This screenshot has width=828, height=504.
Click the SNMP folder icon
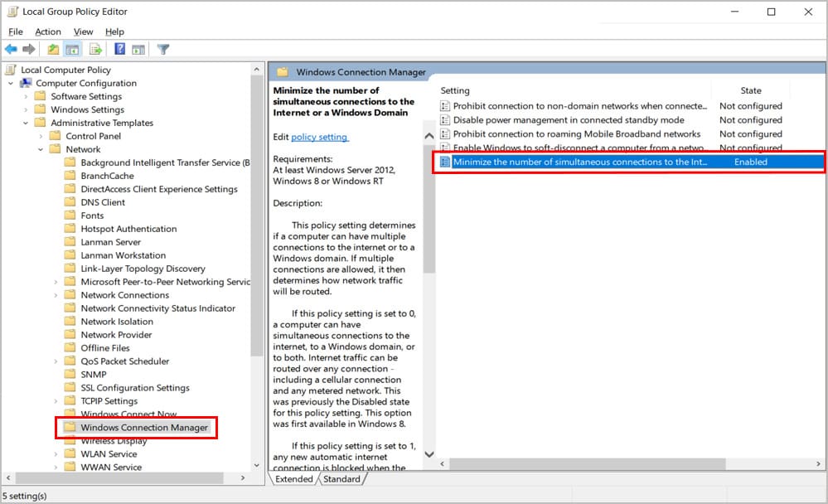click(70, 374)
